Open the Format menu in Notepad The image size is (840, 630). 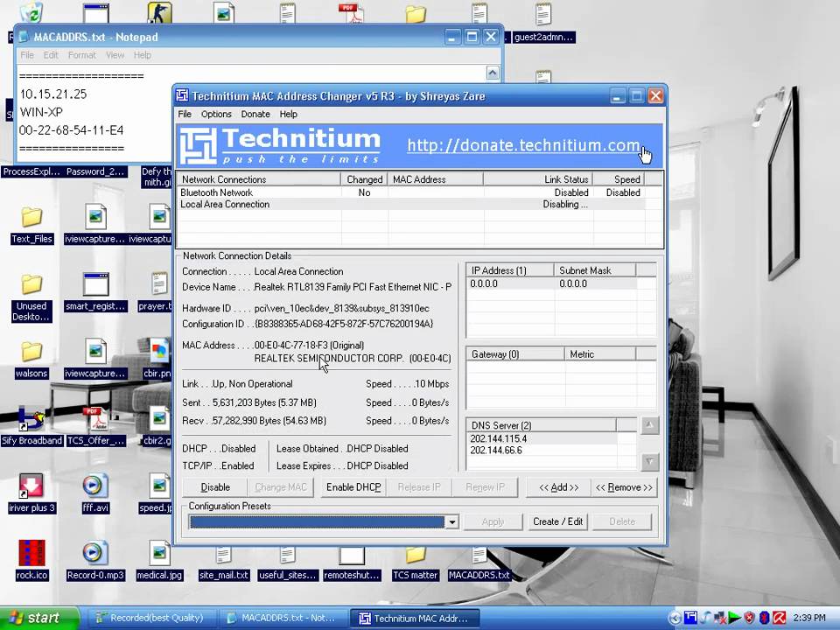[82, 55]
